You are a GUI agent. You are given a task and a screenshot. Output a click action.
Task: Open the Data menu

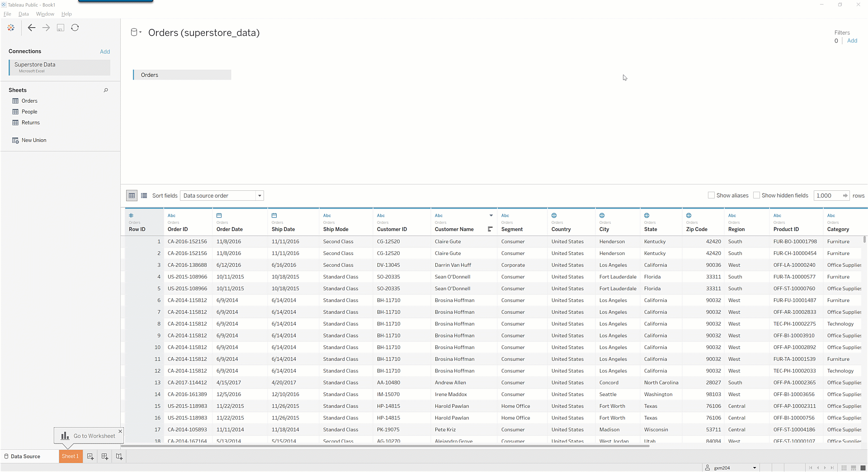click(24, 14)
